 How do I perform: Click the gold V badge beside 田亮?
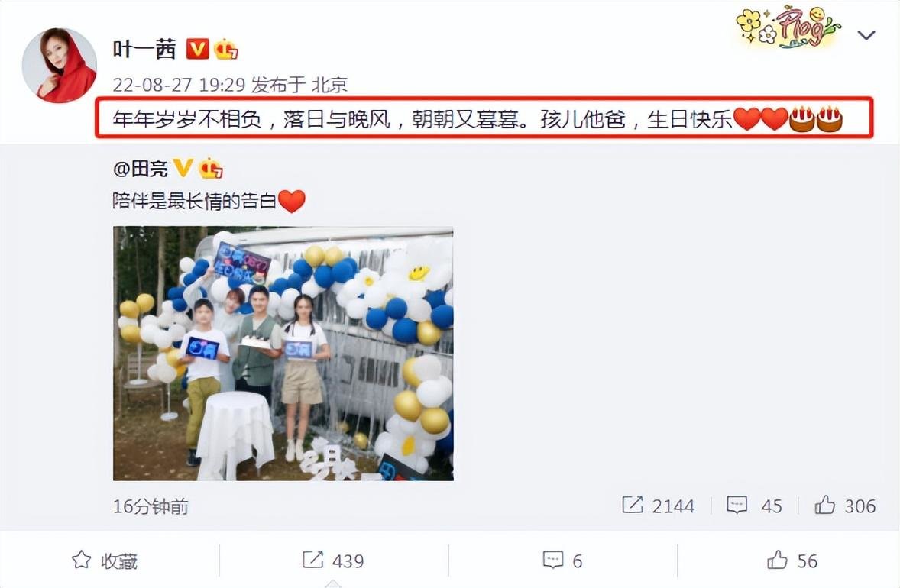[183, 168]
